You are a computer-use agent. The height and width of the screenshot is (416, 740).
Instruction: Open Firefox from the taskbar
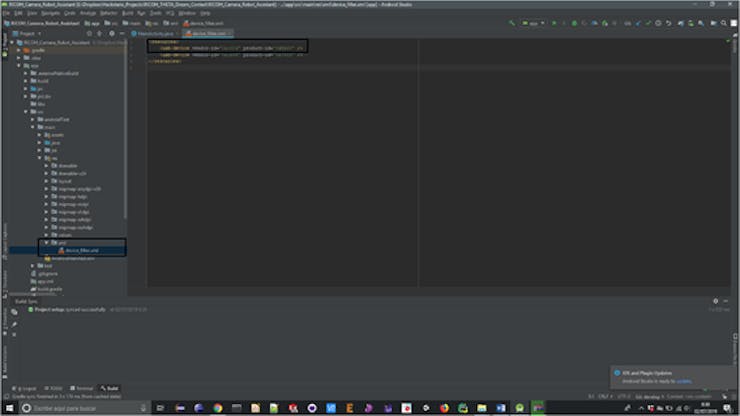point(444,408)
